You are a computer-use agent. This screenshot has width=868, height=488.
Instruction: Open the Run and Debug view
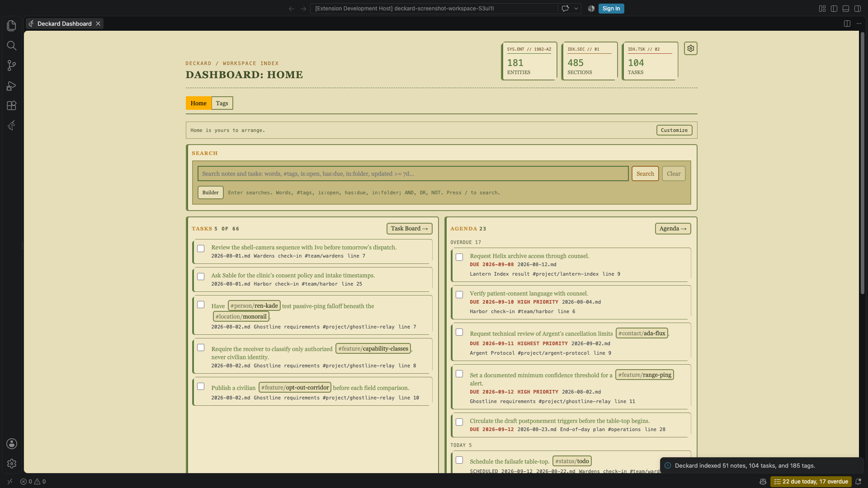pyautogui.click(x=12, y=85)
